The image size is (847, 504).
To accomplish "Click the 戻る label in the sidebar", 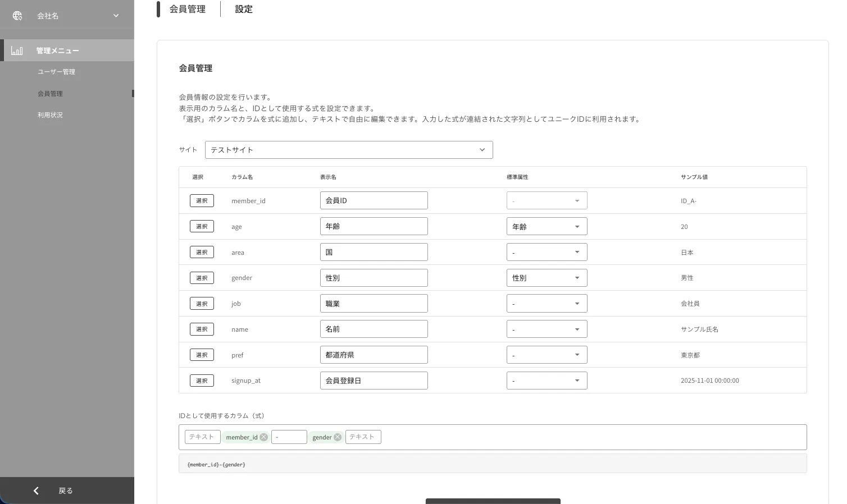I will pyautogui.click(x=66, y=491).
